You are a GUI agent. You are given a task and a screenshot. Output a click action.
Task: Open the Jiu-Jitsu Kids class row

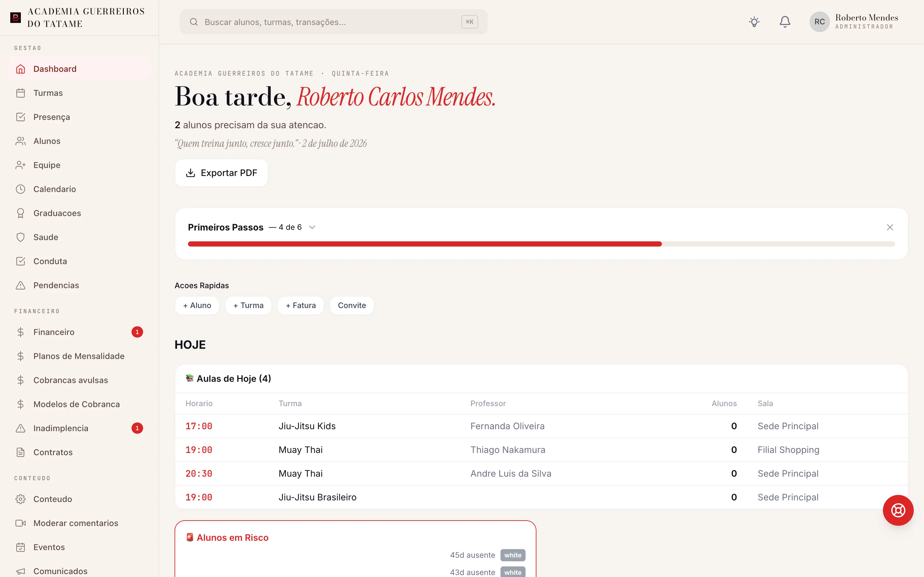(x=541, y=426)
